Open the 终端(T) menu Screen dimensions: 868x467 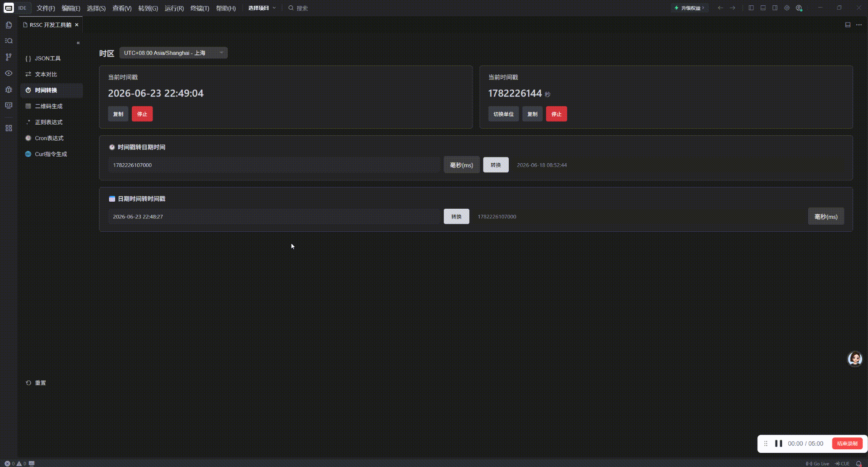(200, 8)
